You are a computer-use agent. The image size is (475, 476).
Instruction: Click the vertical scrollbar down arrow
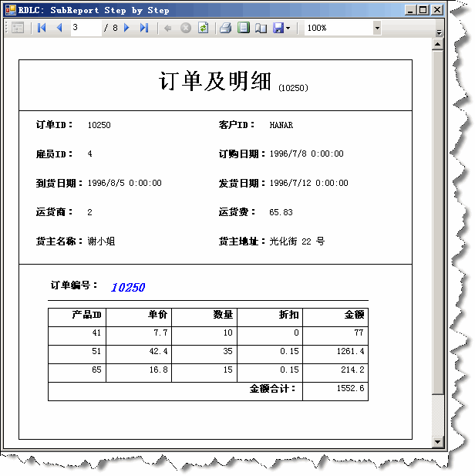pos(437,442)
